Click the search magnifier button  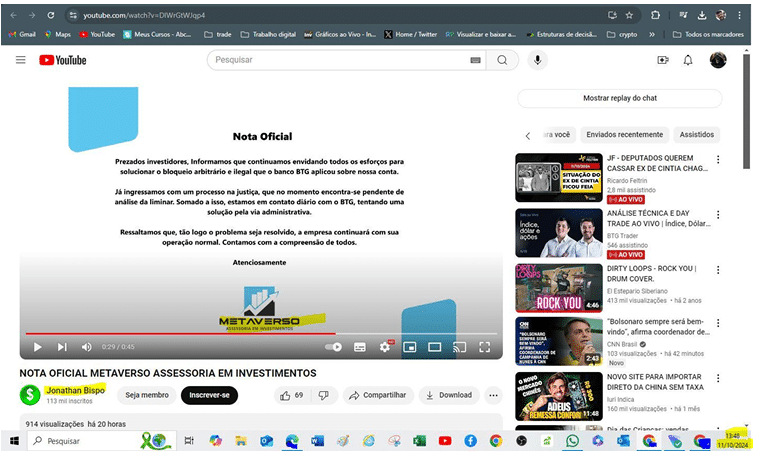coord(502,60)
